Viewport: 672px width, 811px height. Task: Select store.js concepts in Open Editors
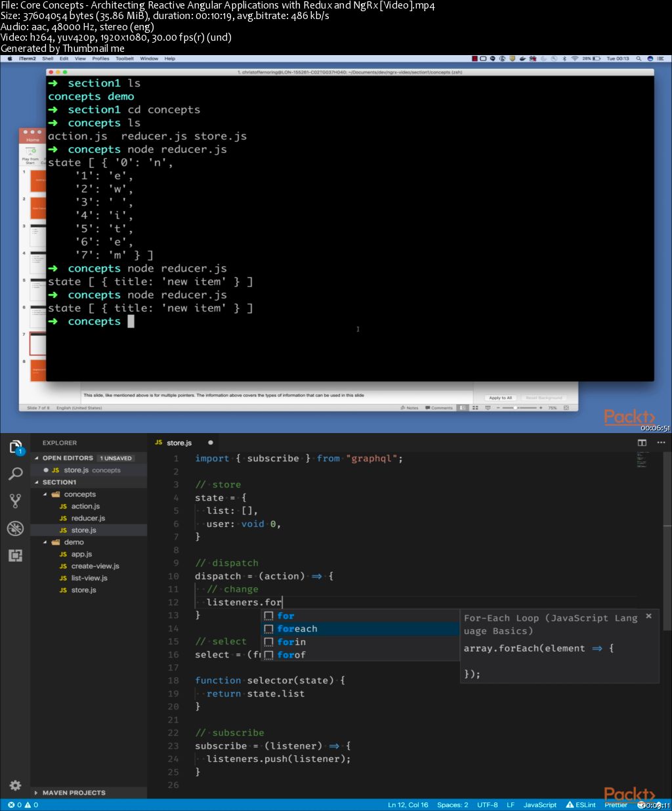(x=89, y=470)
